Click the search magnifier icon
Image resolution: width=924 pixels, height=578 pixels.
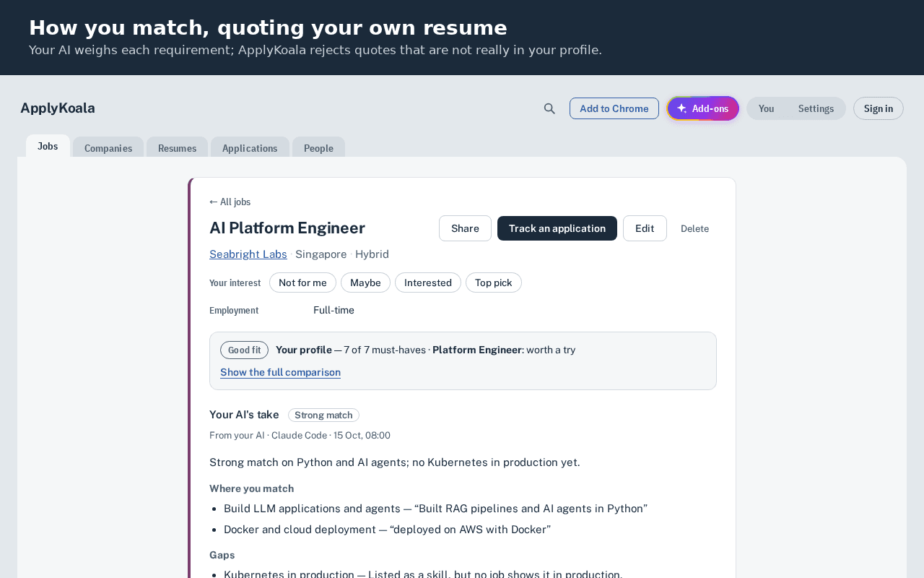(x=549, y=108)
